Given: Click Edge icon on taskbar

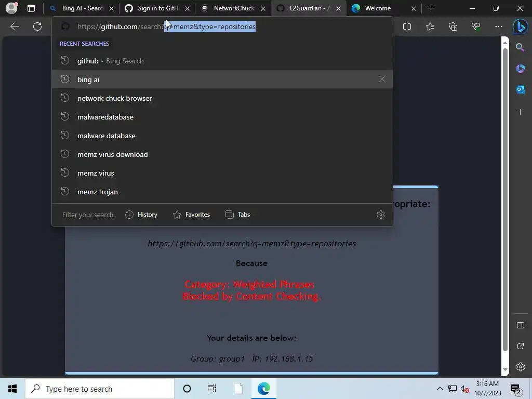Looking at the screenshot, I should (x=263, y=389).
